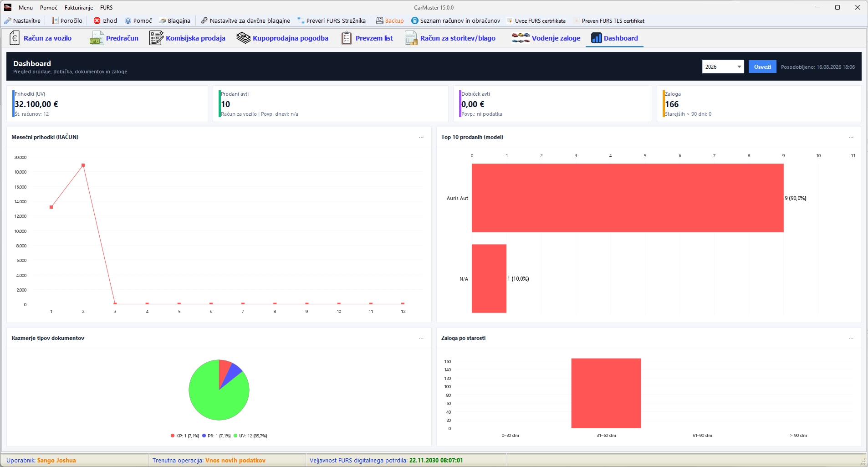Viewport: 868px width, 467px height.
Task: Open the Prevzem list clipboard icon
Action: (x=347, y=38)
